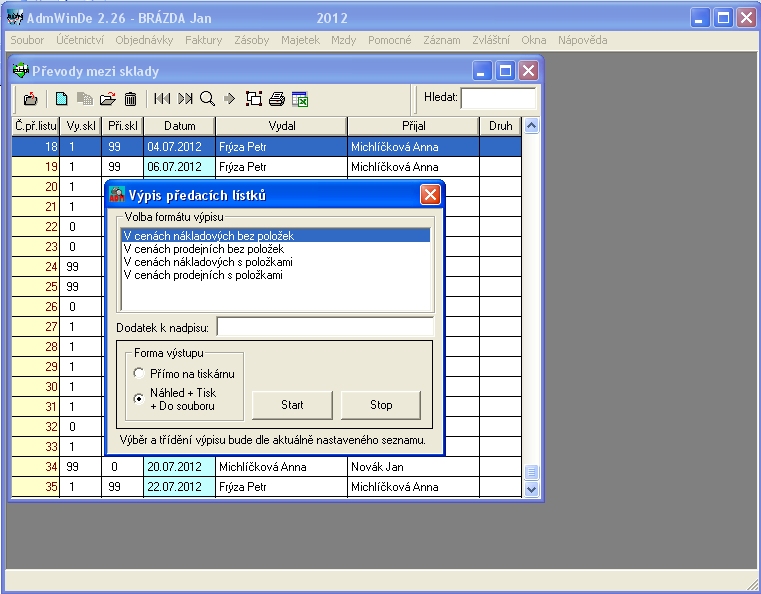Click the Přijal column header
Image resolution: width=761 pixels, height=594 pixels.
(414, 126)
